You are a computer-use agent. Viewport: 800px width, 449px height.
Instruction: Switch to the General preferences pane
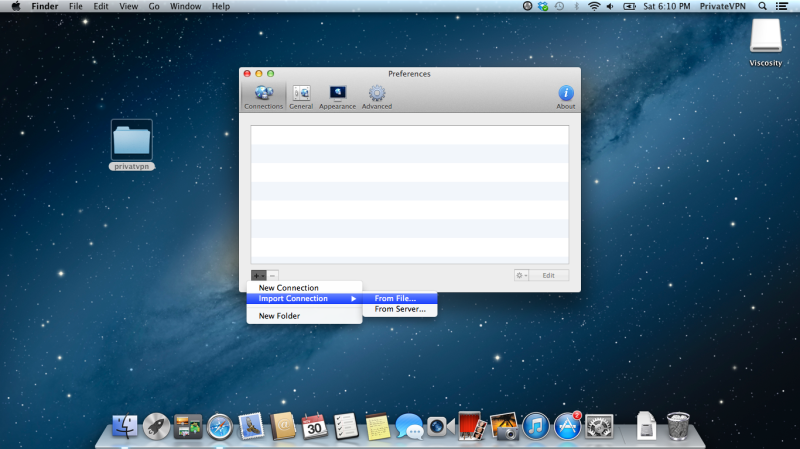[301, 96]
